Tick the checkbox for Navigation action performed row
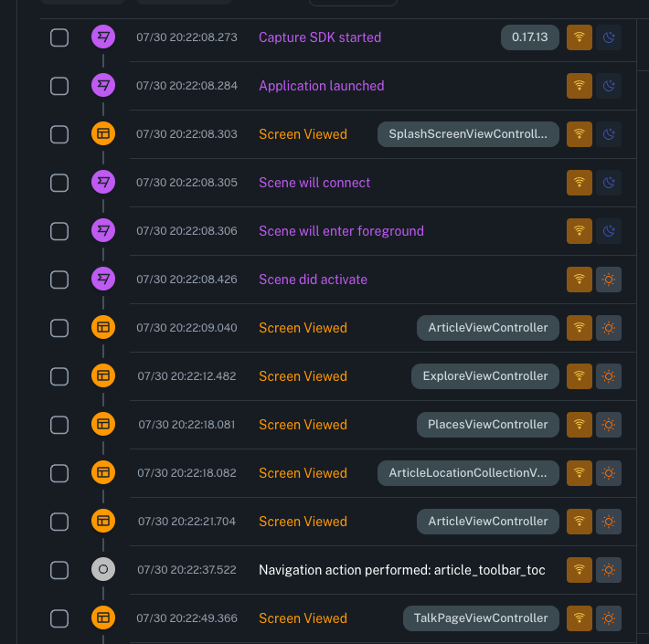The width and height of the screenshot is (649, 644). [59, 570]
